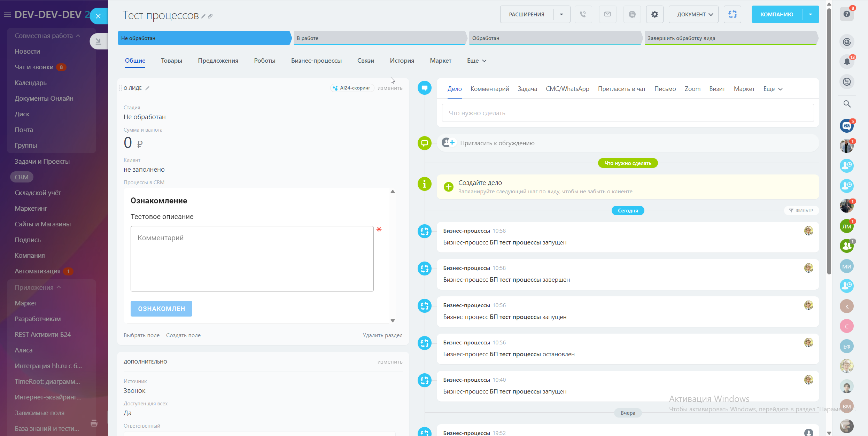Expand Еще menu in lead tabs

click(x=476, y=61)
